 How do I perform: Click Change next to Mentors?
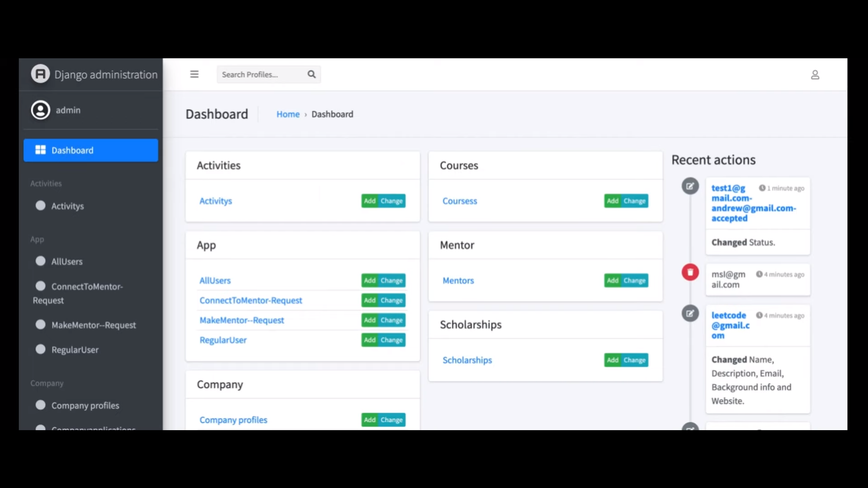pyautogui.click(x=635, y=280)
